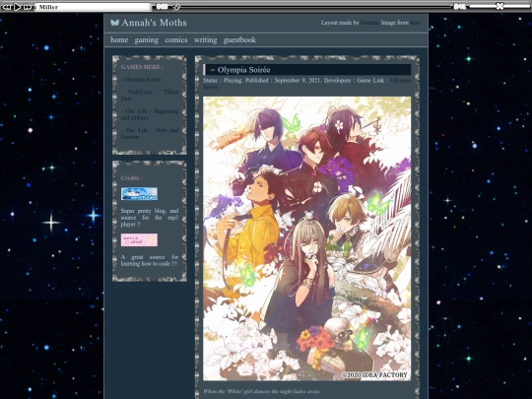This screenshot has height=399, width=532.
Task: Open Olympia Soirée in games list
Action: [x=141, y=80]
